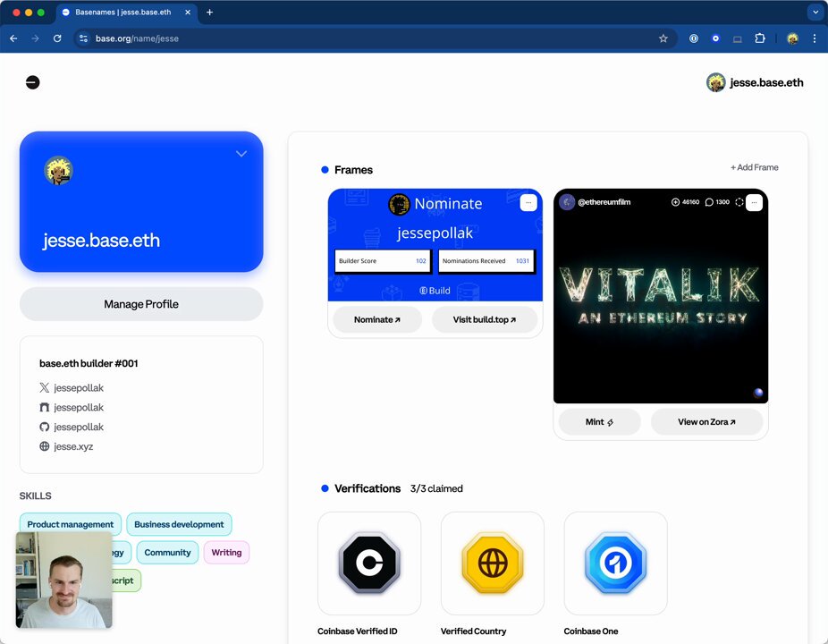Open Chrome three-dot menu
This screenshot has width=828, height=644.
click(x=815, y=38)
